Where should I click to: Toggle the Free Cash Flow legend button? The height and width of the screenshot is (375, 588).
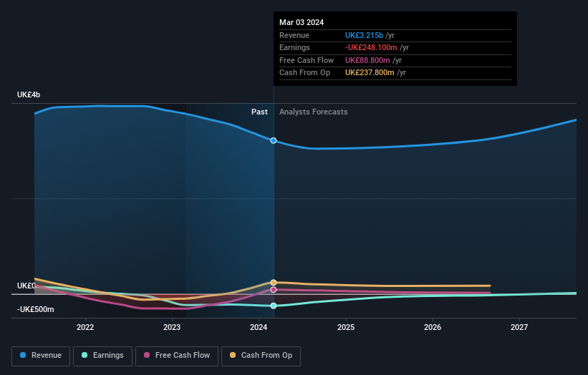177,356
